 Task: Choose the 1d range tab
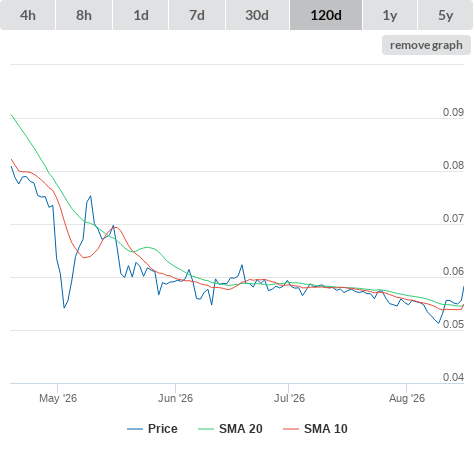141,15
